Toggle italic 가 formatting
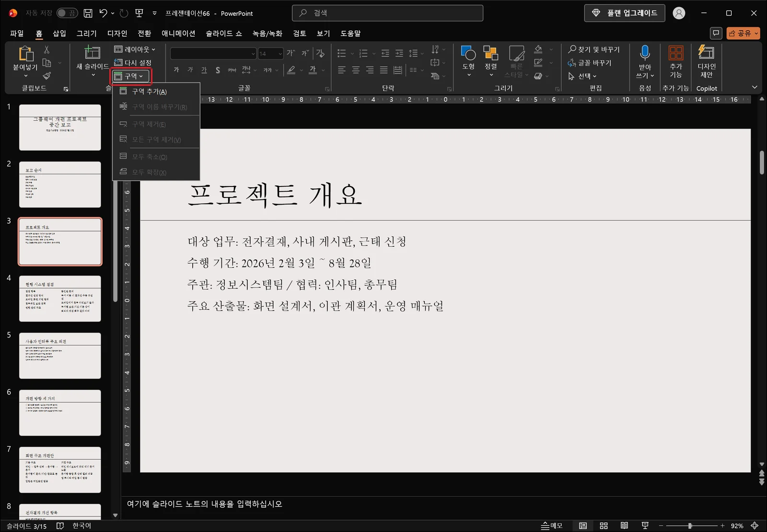Viewport: 767px width, 532px height. point(190,70)
